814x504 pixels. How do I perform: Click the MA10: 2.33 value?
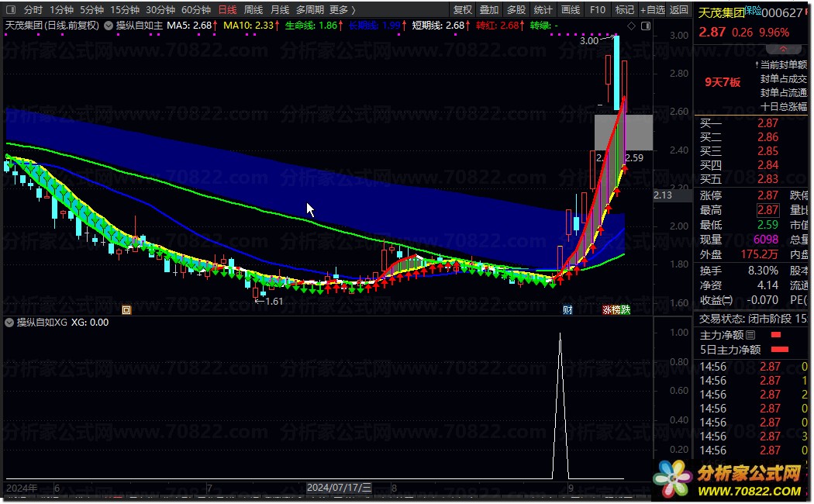tap(249, 26)
